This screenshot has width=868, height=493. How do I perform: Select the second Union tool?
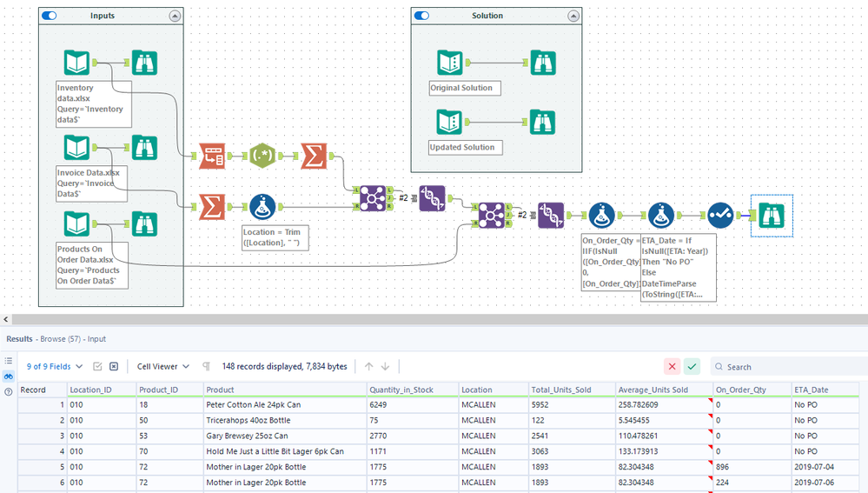coord(551,216)
